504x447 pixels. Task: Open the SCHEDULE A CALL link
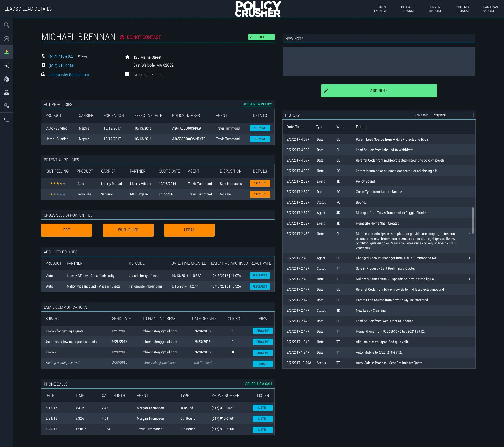pyautogui.click(x=259, y=384)
